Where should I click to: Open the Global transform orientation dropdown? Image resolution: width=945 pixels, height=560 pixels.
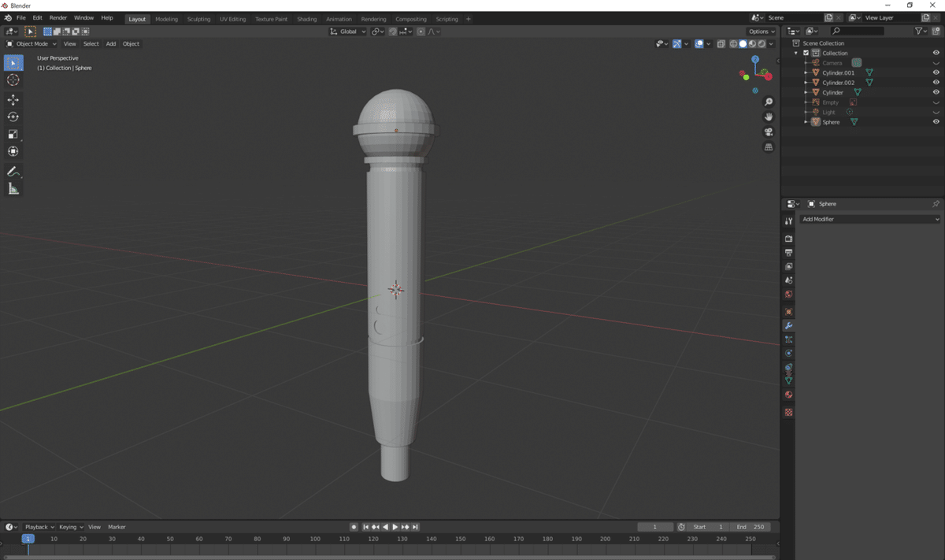(x=348, y=32)
